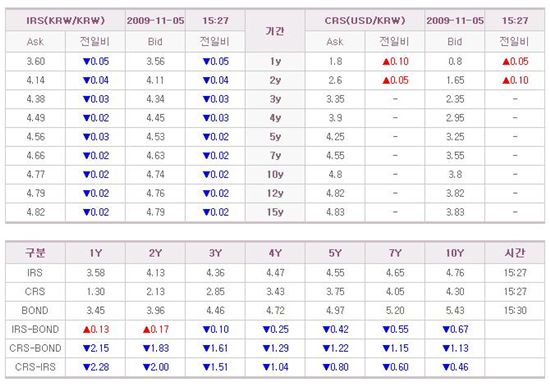This screenshot has width=550, height=386.
Task: Select the CRS(USD/KRW) table header
Action: (365, 20)
